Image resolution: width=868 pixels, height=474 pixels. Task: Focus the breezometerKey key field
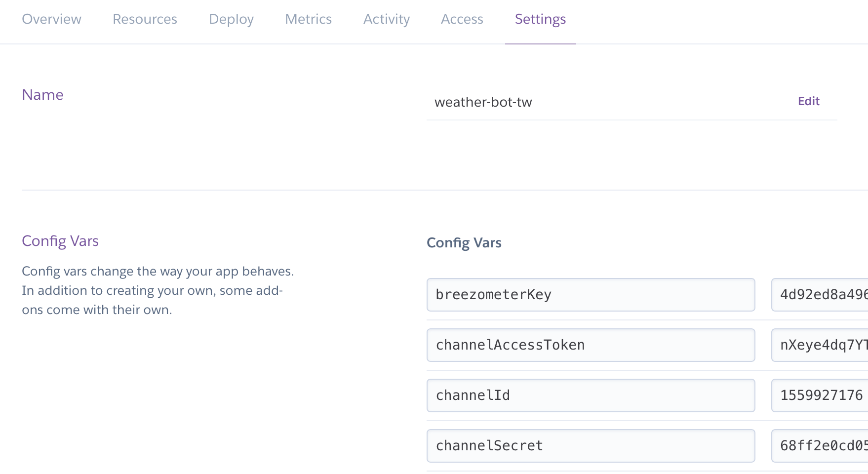pyautogui.click(x=591, y=295)
